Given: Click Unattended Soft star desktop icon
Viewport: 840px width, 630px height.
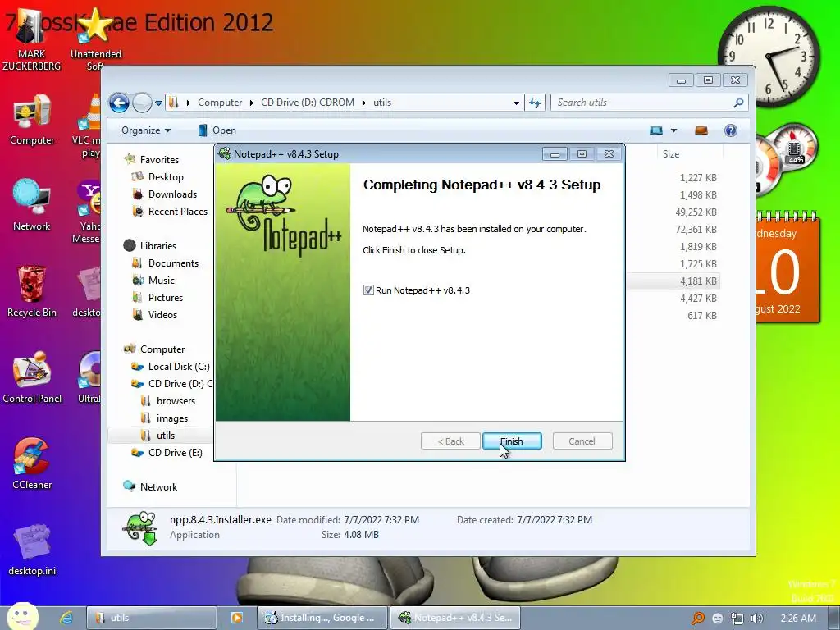Looking at the screenshot, I should click(96, 38).
